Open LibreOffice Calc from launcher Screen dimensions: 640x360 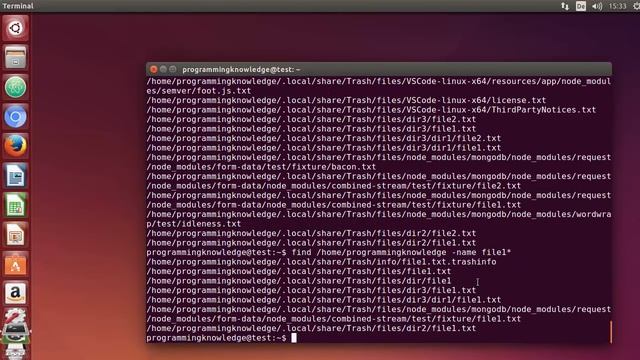click(16, 205)
